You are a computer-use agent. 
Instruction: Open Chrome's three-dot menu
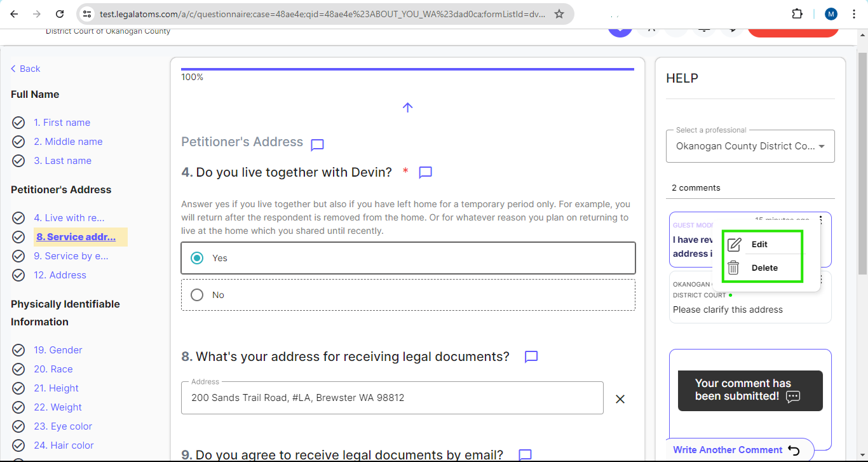853,13
